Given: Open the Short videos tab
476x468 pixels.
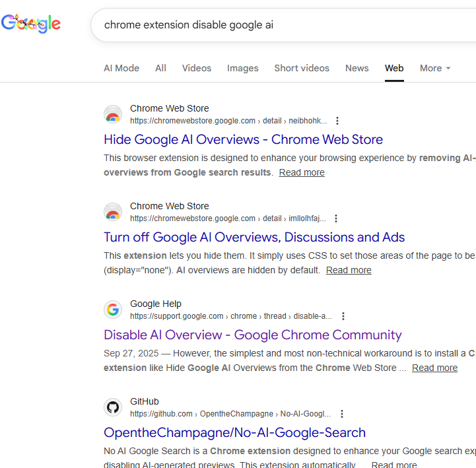Looking at the screenshot, I should pyautogui.click(x=302, y=68).
